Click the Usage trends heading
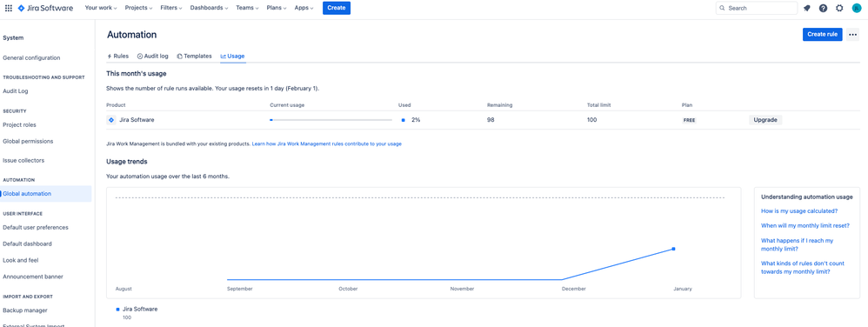 [x=126, y=162]
